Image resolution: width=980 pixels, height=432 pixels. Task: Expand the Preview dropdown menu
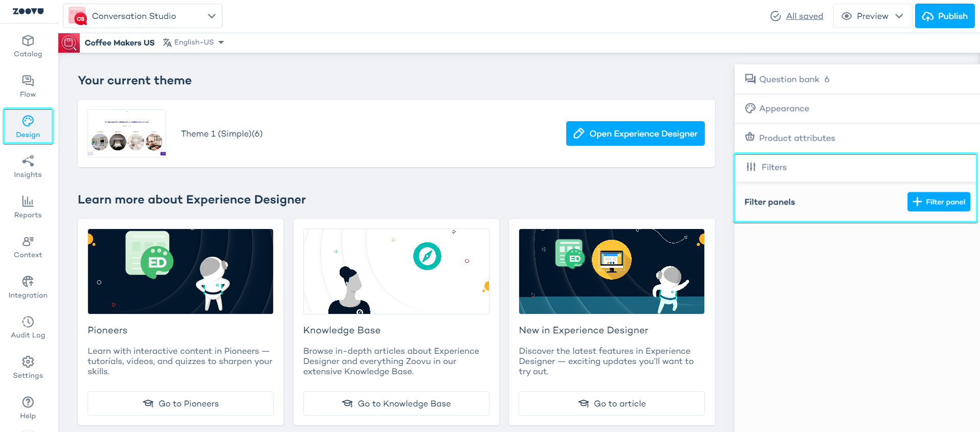pos(872,16)
